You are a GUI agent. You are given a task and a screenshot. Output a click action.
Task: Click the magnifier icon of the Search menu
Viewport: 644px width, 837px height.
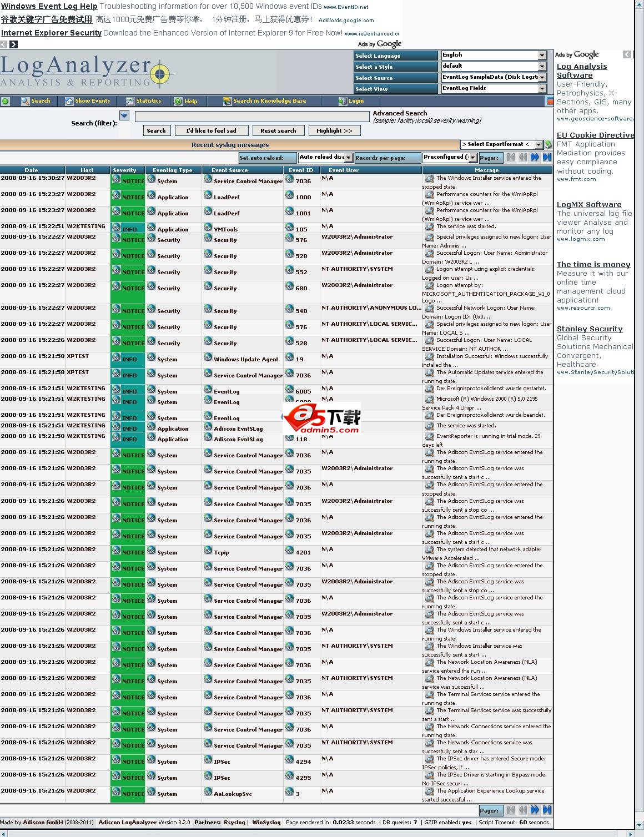tap(25, 101)
